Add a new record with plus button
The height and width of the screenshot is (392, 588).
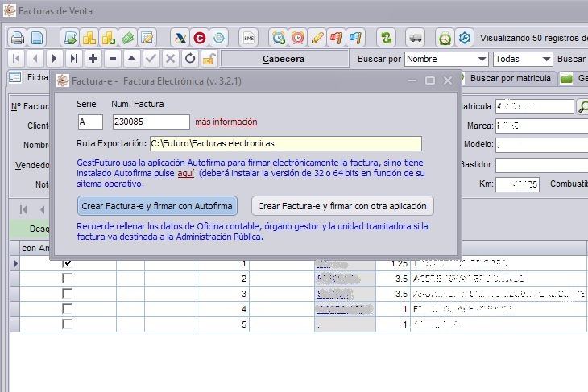click(93, 59)
